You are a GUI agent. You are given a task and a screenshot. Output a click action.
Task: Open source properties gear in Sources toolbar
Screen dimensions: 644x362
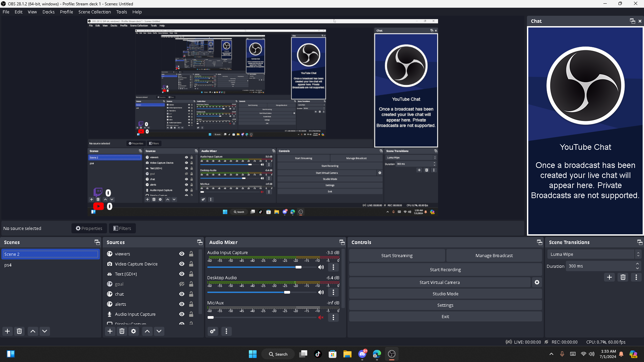point(133,331)
